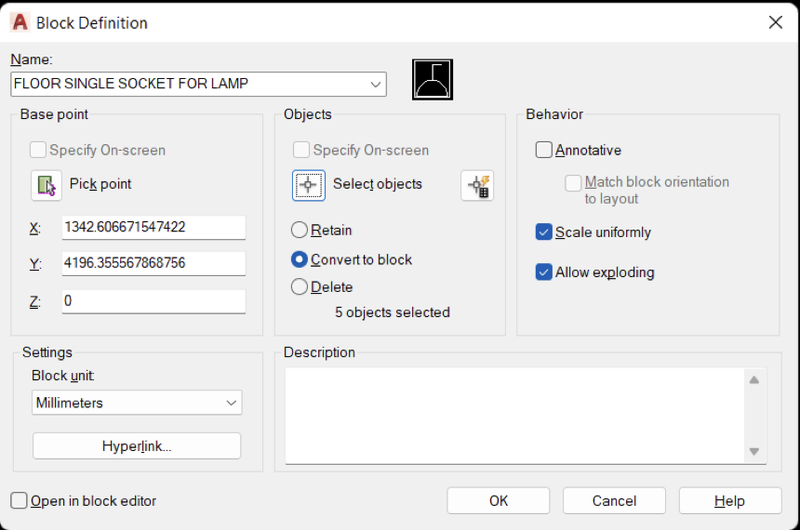The image size is (800, 530).
Task: Click the Pick point icon button
Action: click(x=46, y=185)
